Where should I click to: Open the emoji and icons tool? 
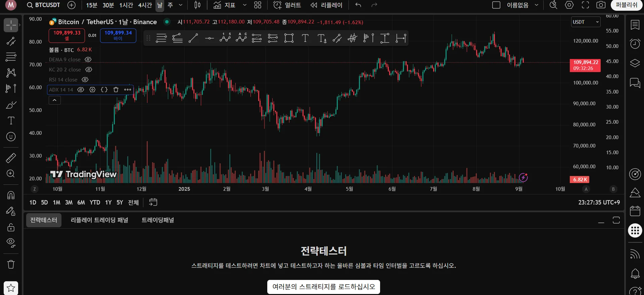click(11, 137)
